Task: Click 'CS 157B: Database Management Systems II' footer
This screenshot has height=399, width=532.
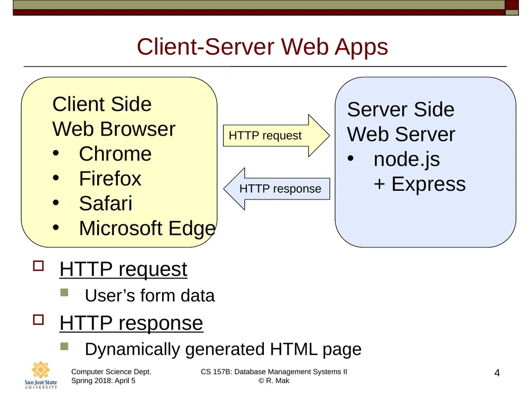Action: click(274, 372)
